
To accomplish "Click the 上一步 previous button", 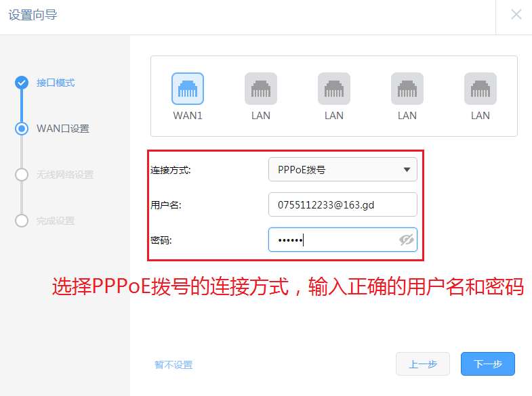I will pos(423,364).
